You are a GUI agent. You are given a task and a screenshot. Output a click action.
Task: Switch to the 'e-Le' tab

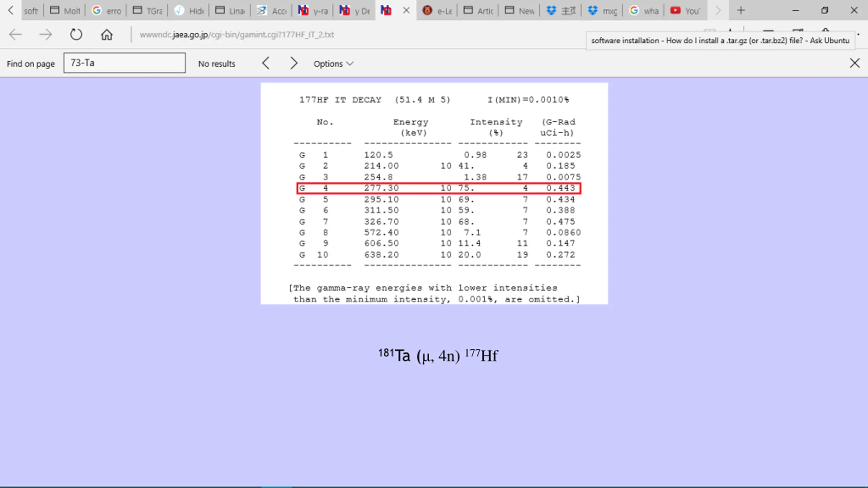(437, 11)
